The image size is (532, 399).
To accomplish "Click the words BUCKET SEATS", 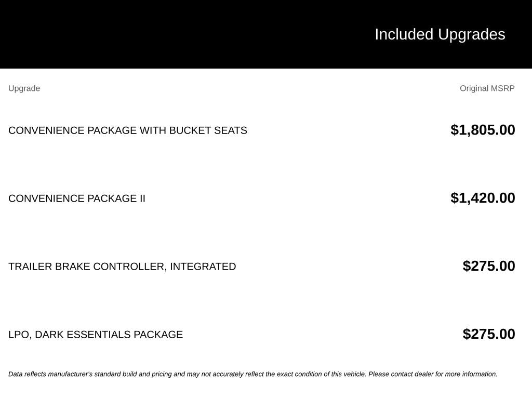I will coord(208,130).
